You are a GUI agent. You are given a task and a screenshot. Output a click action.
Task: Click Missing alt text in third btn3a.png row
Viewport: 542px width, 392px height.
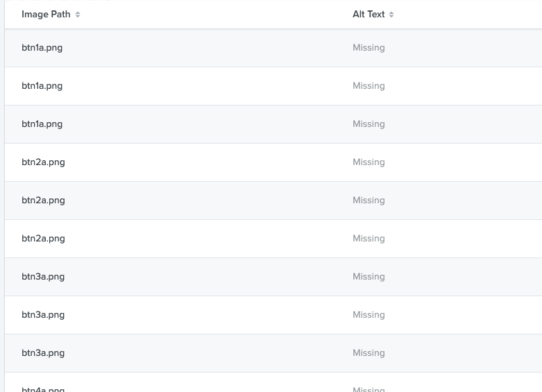(369, 353)
